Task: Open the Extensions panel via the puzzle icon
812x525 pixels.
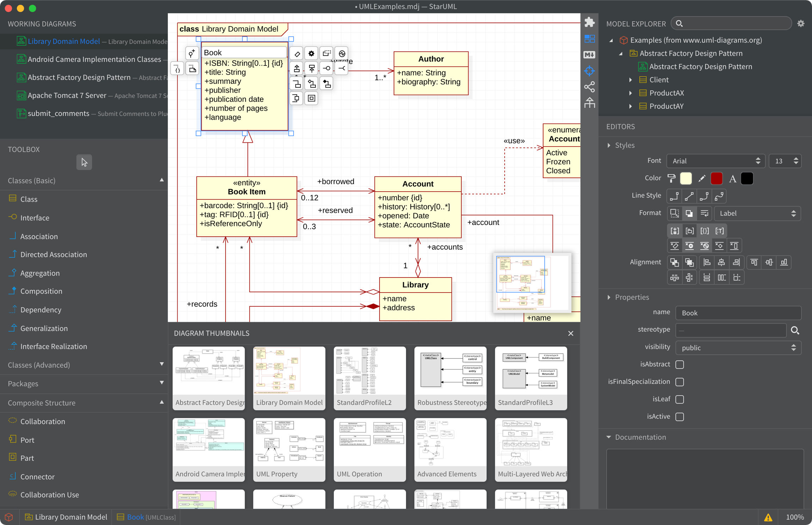Action: [589, 22]
